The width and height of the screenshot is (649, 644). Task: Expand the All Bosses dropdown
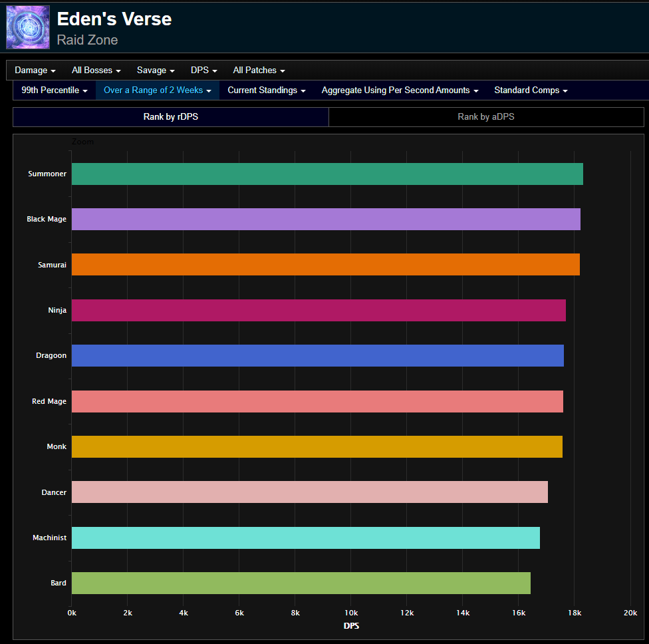coord(96,71)
